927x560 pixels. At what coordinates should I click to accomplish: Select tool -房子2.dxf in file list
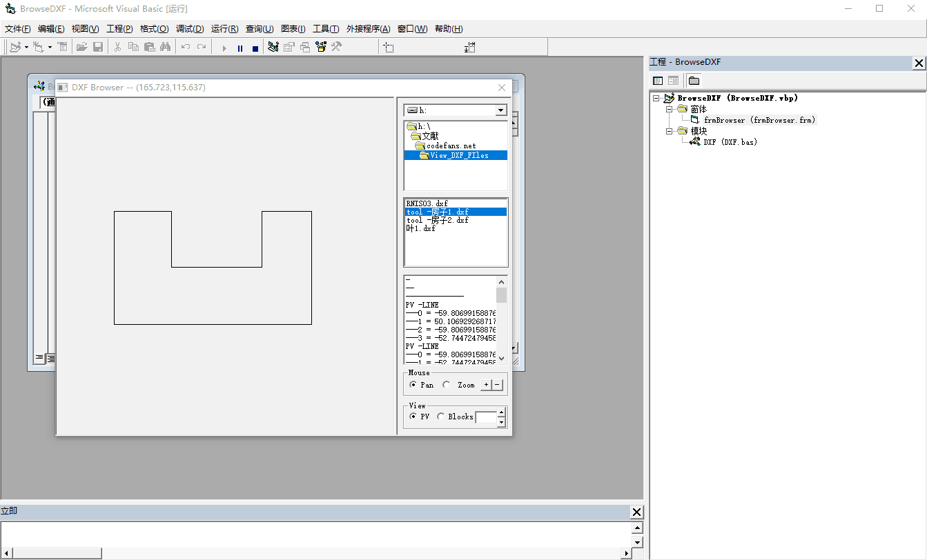(x=438, y=220)
